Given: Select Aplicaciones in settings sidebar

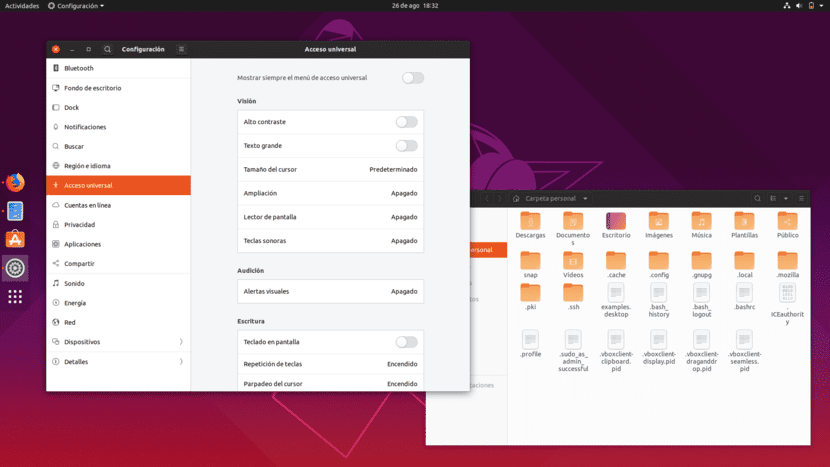Looking at the screenshot, I should coord(118,244).
